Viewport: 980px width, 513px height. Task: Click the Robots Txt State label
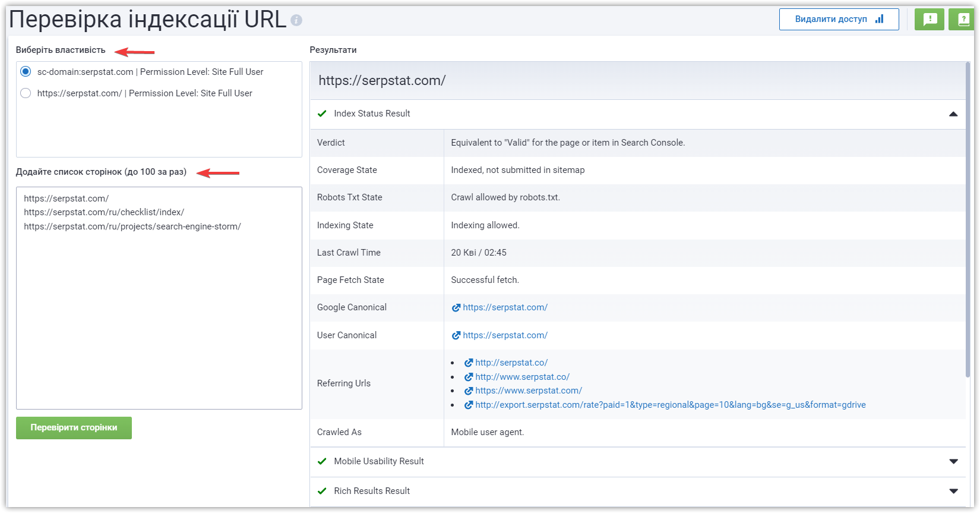coord(349,197)
